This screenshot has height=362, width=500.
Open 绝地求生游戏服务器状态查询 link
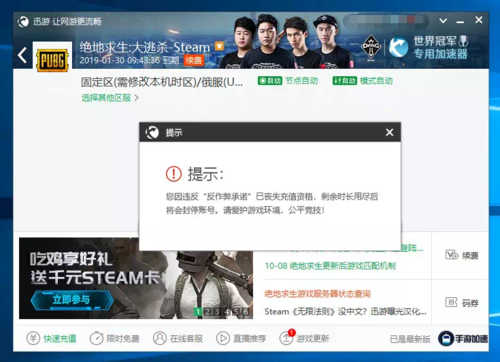tap(317, 294)
